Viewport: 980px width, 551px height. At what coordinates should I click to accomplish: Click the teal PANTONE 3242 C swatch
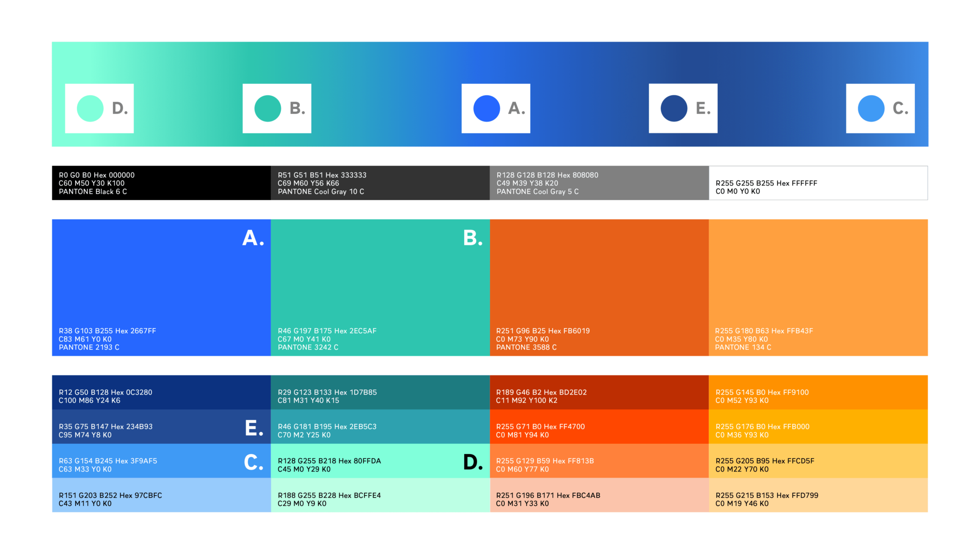[380, 287]
